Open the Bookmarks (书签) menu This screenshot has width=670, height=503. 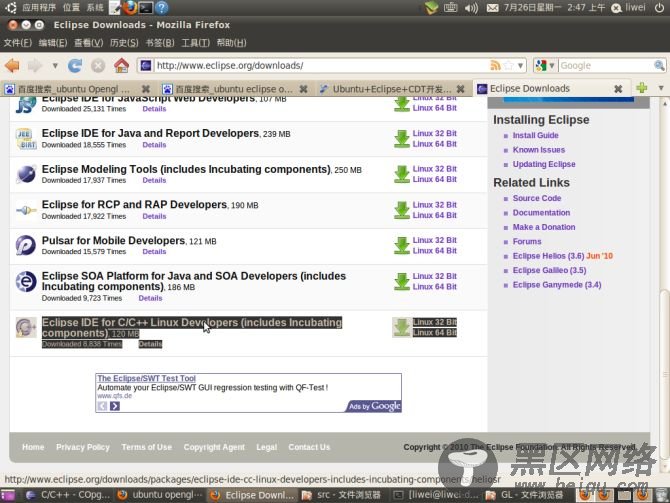point(160,43)
